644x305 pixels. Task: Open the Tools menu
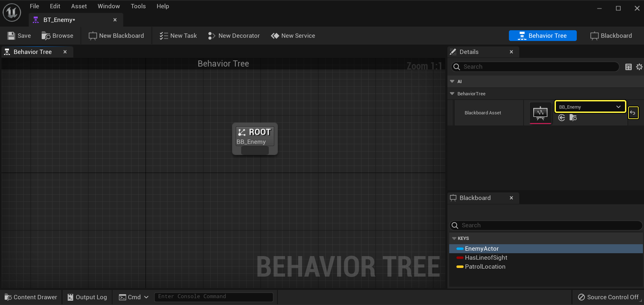(138, 6)
